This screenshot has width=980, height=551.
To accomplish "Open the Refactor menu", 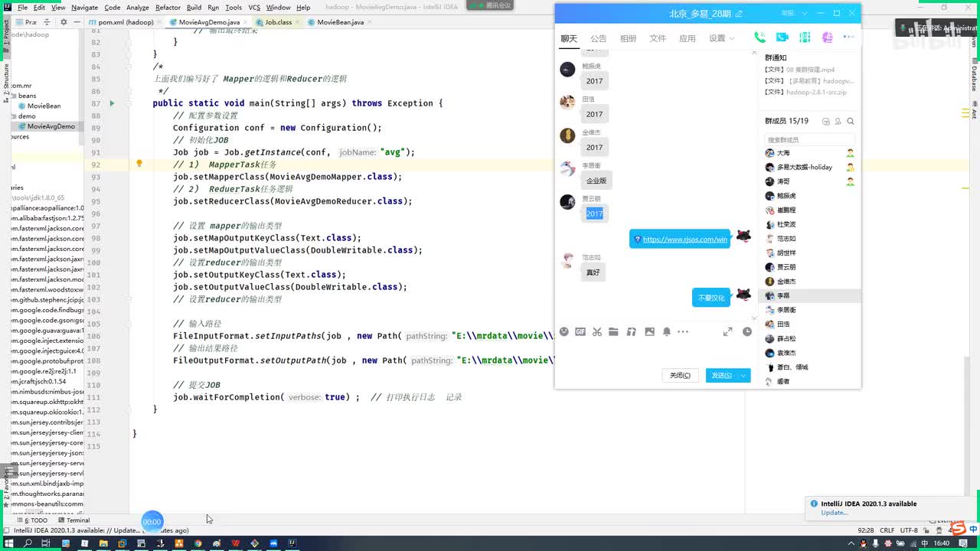I will 168,8.
